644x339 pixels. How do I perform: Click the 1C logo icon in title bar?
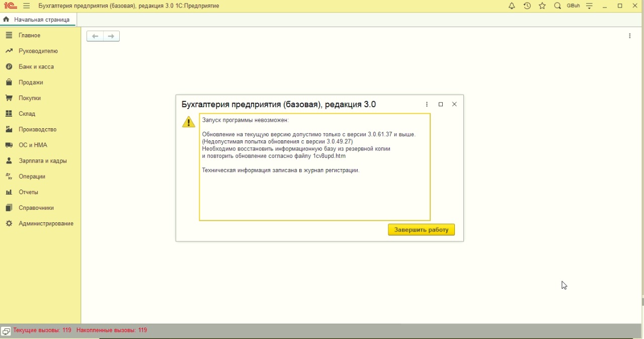tap(11, 6)
